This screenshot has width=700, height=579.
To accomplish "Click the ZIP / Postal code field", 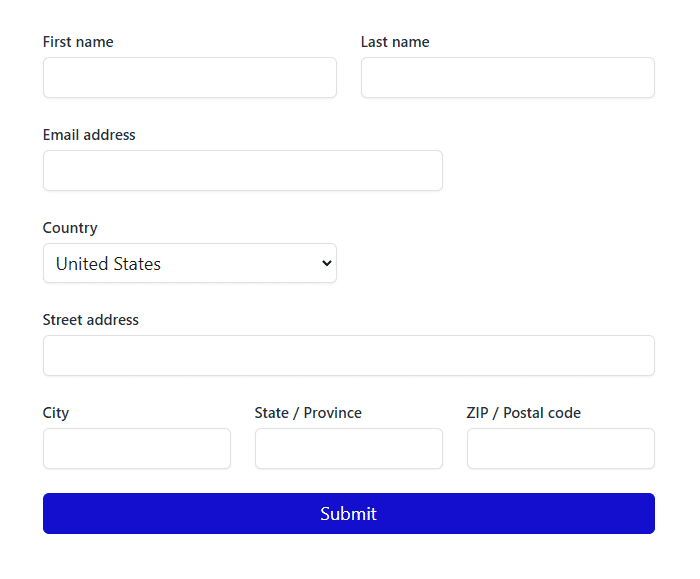I will [x=560, y=449].
